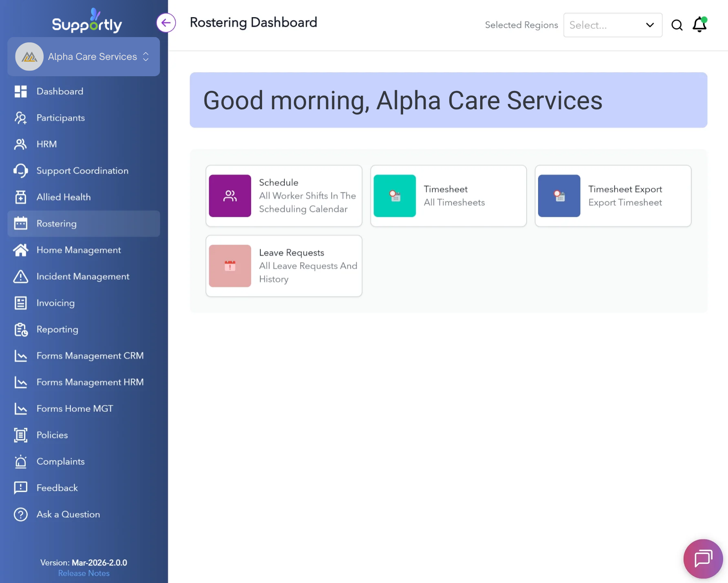Click the Home Management house icon
The height and width of the screenshot is (583, 728).
pos(21,250)
